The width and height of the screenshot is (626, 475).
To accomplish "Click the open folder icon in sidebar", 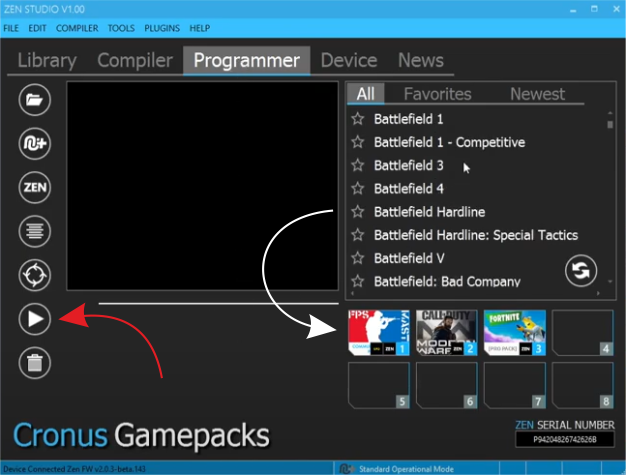I will [35, 100].
